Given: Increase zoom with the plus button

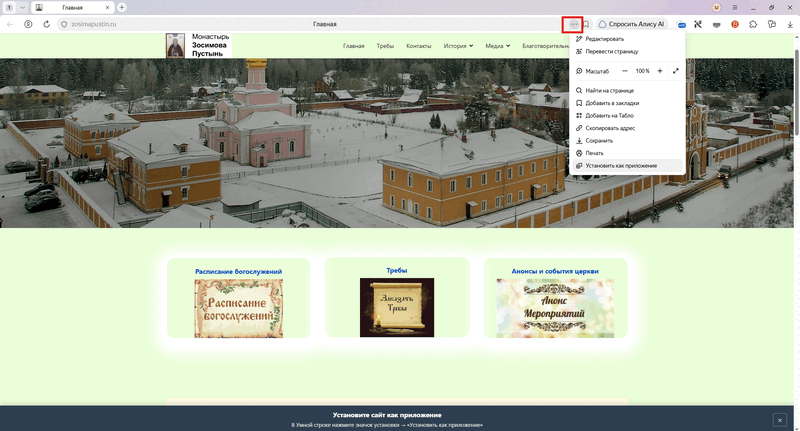Looking at the screenshot, I should 660,71.
